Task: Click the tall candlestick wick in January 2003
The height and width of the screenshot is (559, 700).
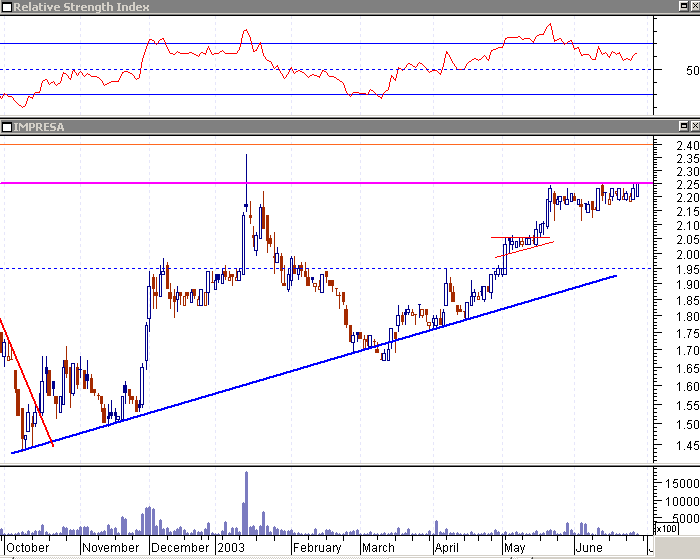Action: point(246,179)
